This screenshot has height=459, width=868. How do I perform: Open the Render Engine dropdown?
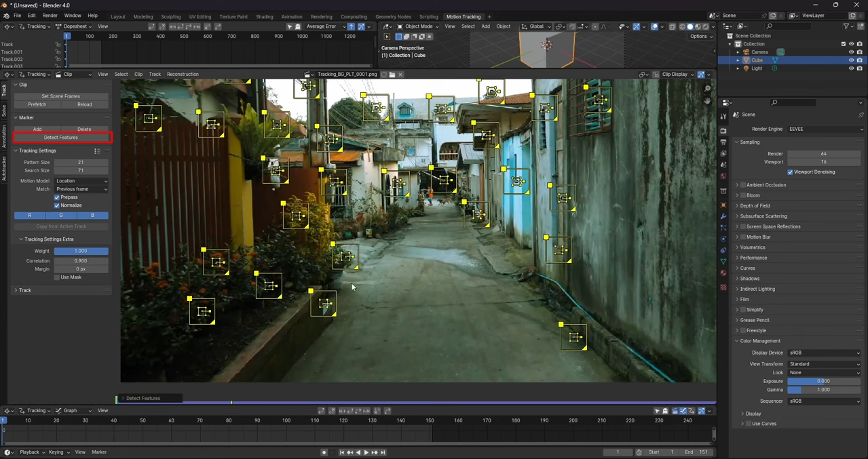point(826,129)
